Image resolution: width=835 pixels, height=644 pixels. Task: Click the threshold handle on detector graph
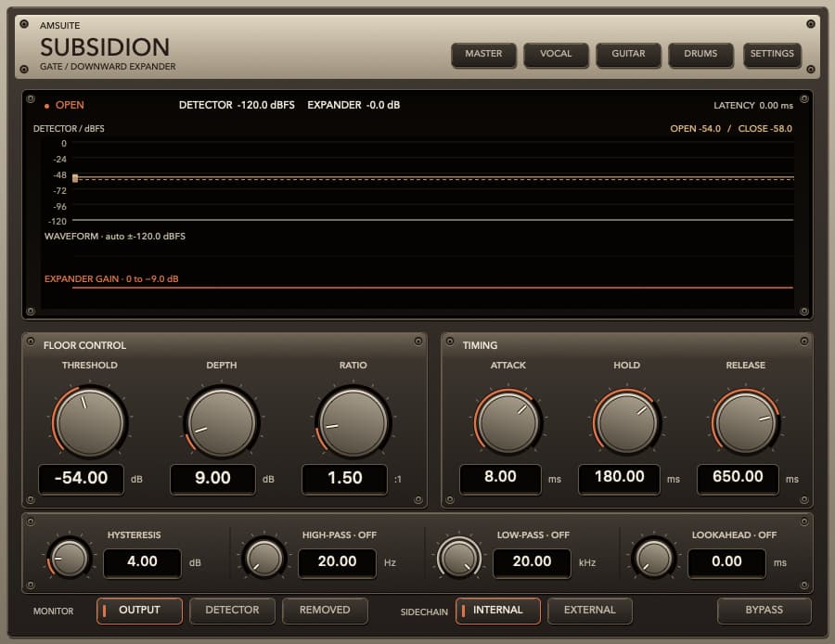click(75, 178)
